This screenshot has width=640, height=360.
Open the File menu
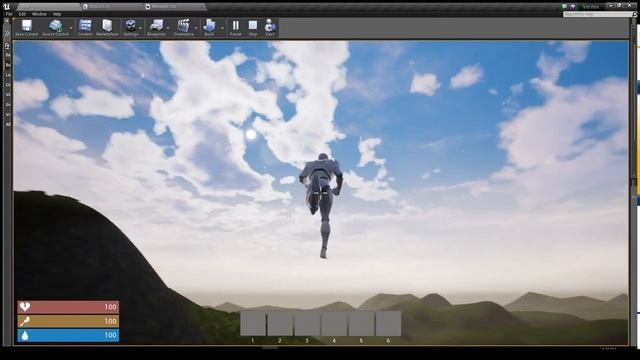[9, 14]
